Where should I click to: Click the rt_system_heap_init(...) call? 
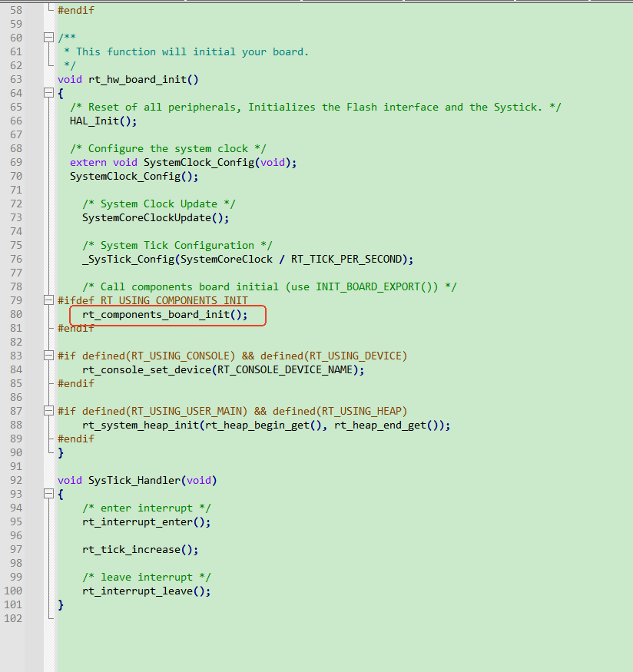[266, 425]
